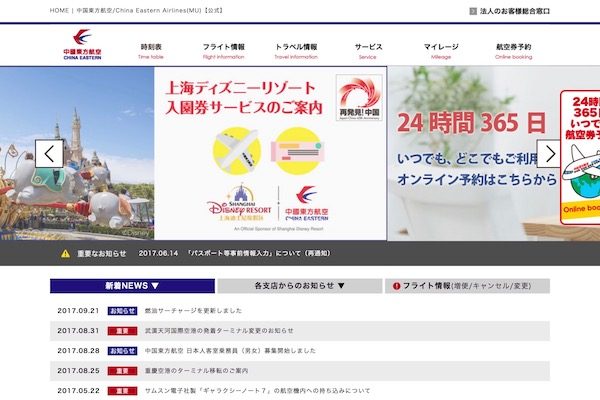Open the トラベル情報 Travel information menu
The image size is (600, 400).
296,51
